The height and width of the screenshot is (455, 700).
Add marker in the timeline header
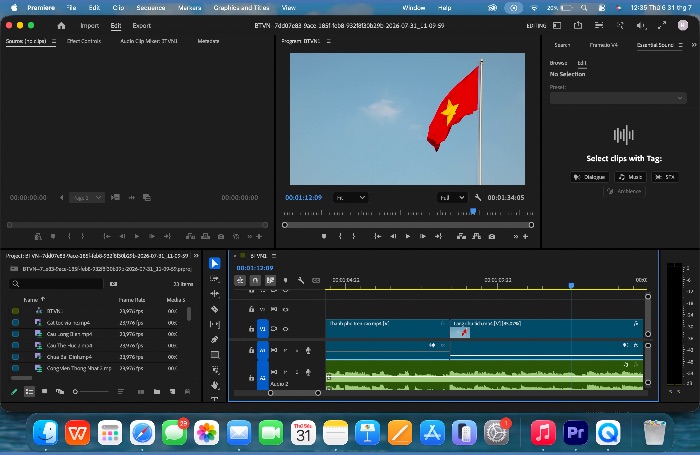[286, 280]
